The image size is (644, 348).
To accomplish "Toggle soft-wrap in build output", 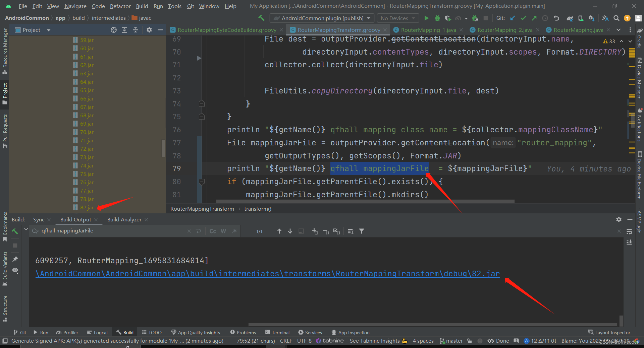I will tap(629, 231).
